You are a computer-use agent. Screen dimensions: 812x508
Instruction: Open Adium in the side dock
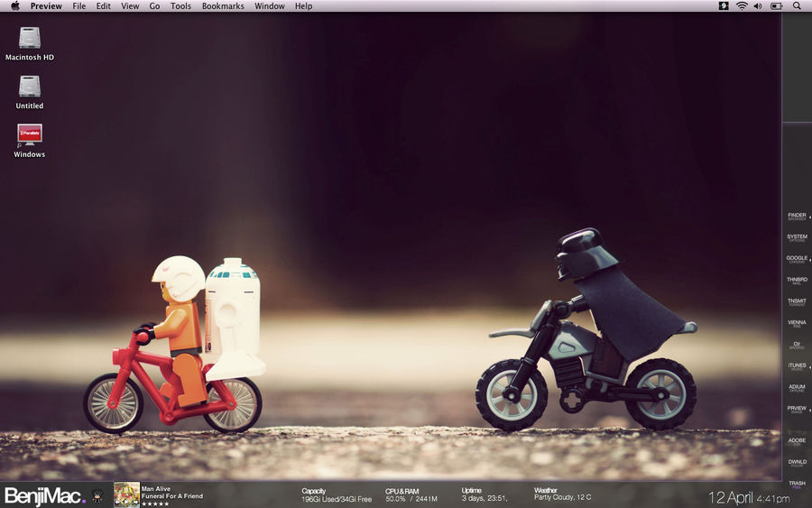pos(797,388)
